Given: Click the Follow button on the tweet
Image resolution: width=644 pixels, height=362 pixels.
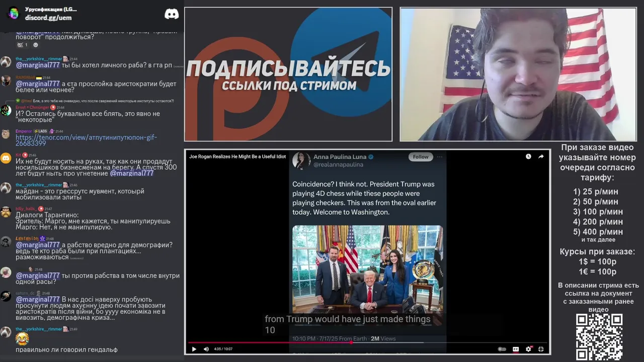Looking at the screenshot, I should 421,157.
